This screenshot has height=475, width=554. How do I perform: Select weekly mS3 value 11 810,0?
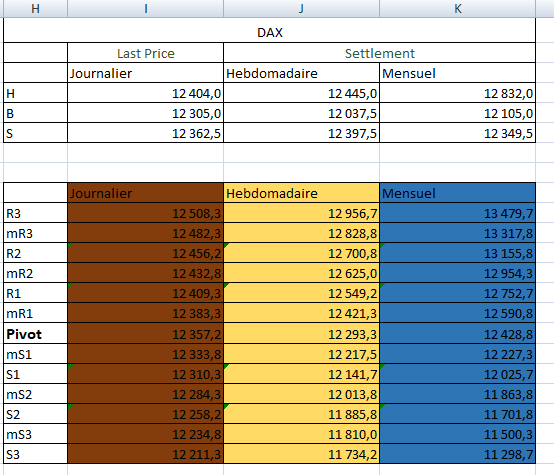coord(301,434)
